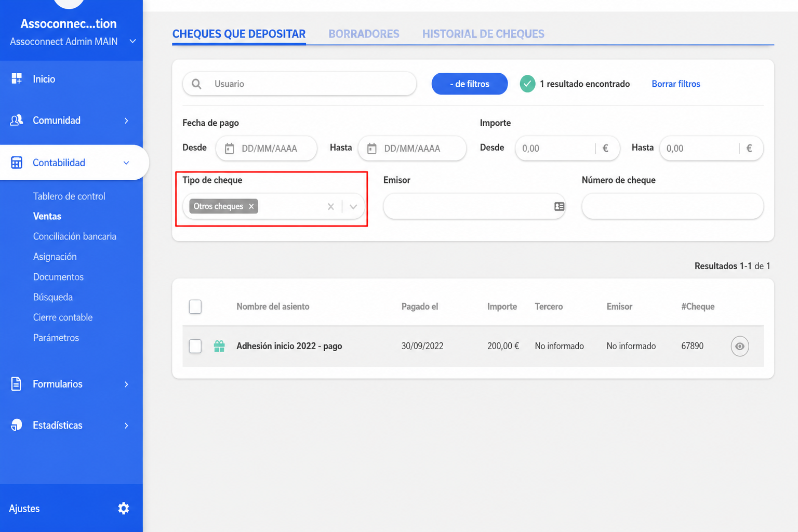Click the Borrar filtros link

point(676,84)
